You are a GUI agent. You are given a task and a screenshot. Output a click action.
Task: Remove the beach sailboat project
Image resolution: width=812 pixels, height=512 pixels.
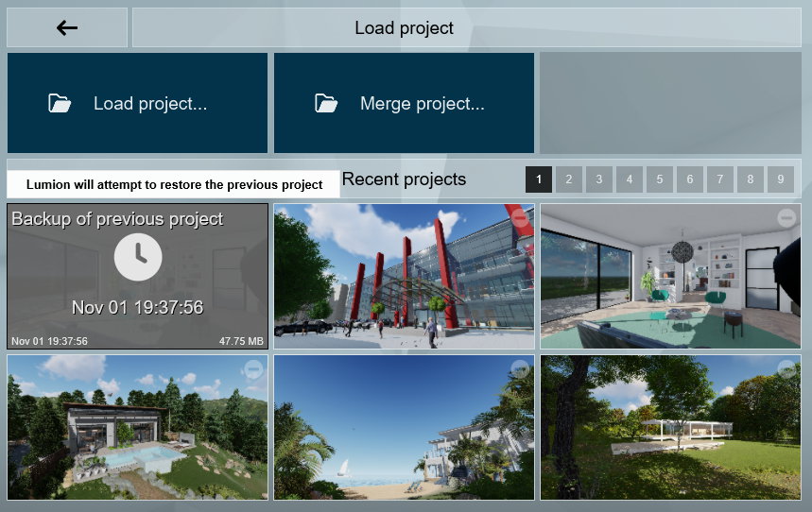pyautogui.click(x=520, y=368)
